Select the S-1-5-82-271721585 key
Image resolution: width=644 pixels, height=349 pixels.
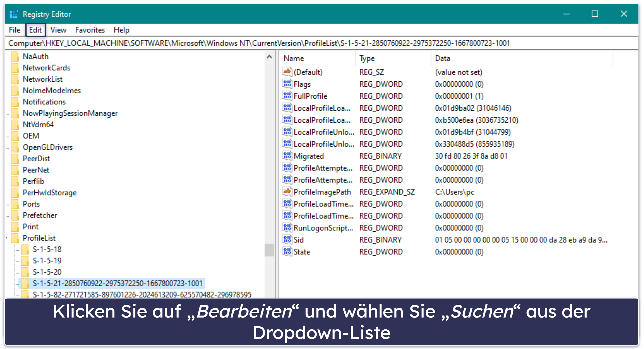click(142, 294)
